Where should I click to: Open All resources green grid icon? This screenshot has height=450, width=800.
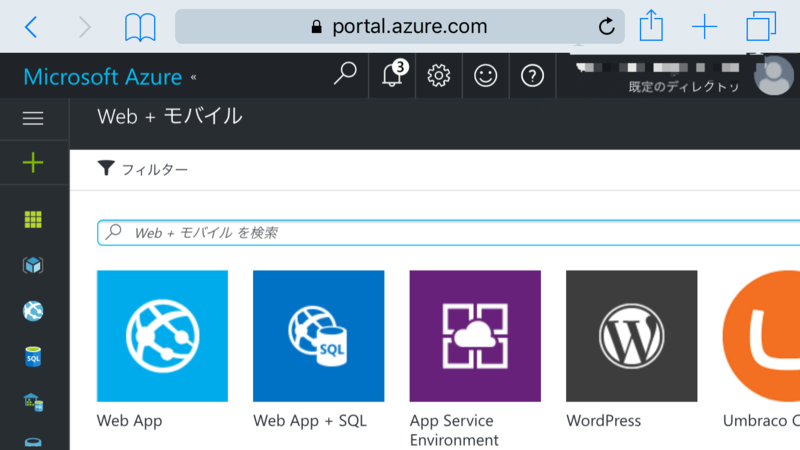[x=33, y=219]
